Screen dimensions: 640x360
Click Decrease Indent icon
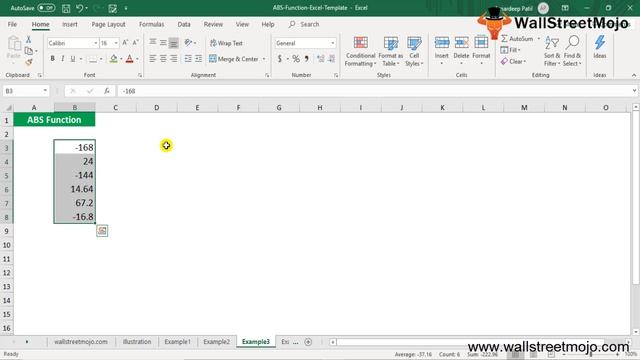pos(188,59)
